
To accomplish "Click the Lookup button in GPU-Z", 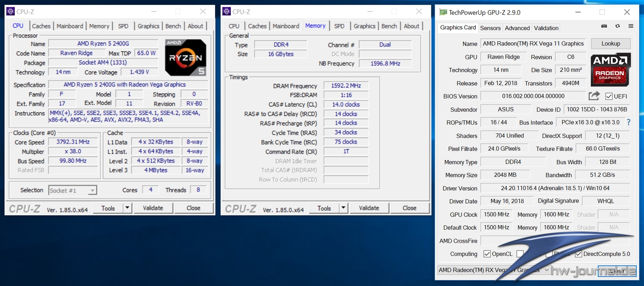I will [x=611, y=43].
